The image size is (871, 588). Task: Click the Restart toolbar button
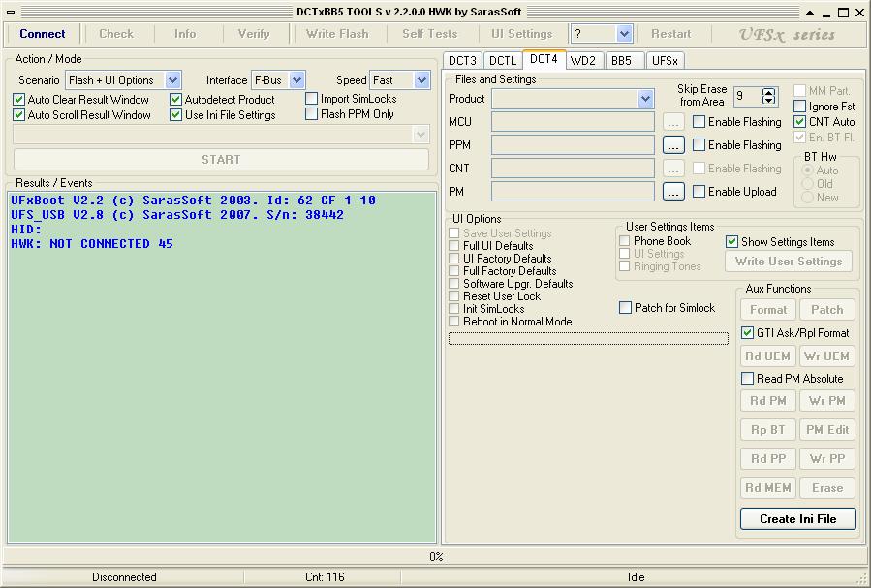pyautogui.click(x=671, y=34)
